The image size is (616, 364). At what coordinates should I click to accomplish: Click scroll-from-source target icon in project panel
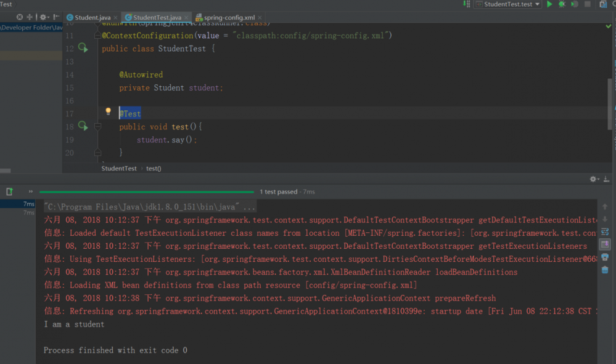[20, 17]
